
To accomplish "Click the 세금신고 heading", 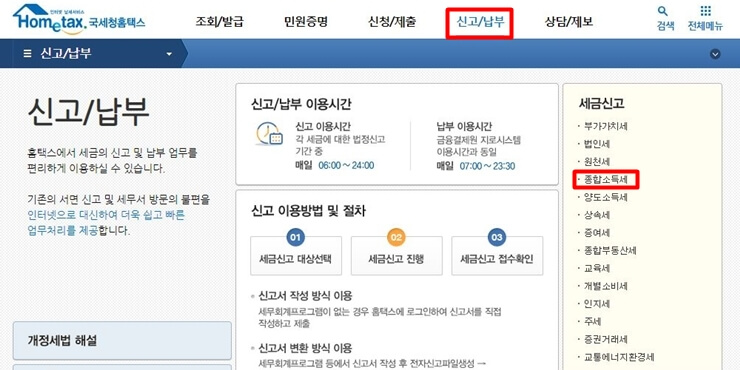I will tap(601, 104).
